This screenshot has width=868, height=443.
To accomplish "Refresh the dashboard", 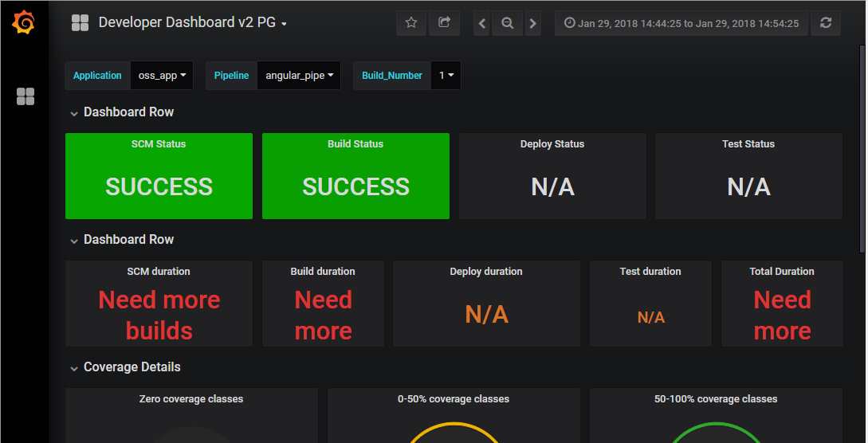I will 826,23.
